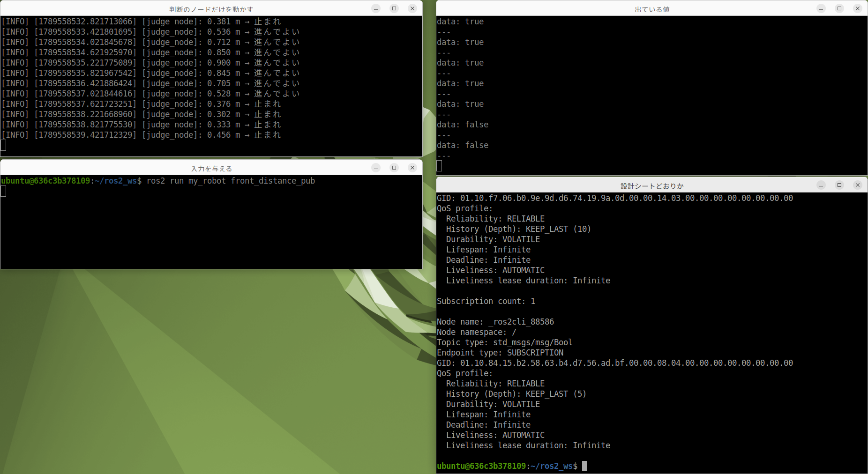This screenshot has width=868, height=474.
Task: Click the 'Endpoint type: SUBSCRIPTION' line
Action: coord(500,353)
